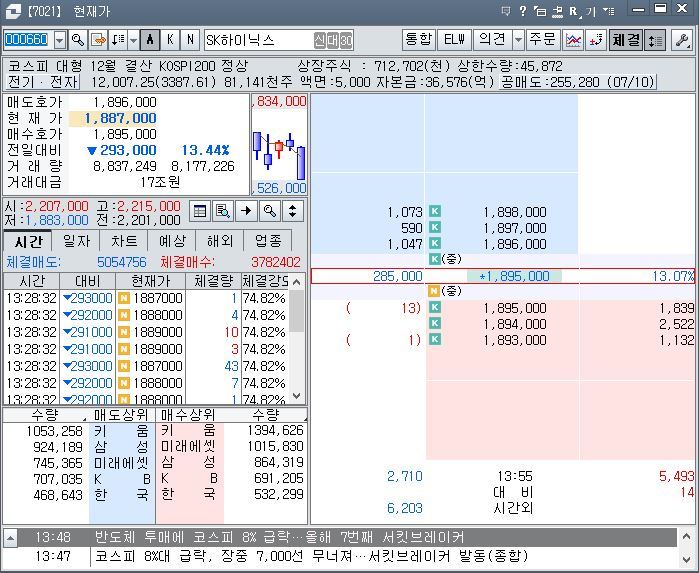The width and height of the screenshot is (699, 573).
Task: Click the up-down arrows icon button
Action: tap(292, 211)
